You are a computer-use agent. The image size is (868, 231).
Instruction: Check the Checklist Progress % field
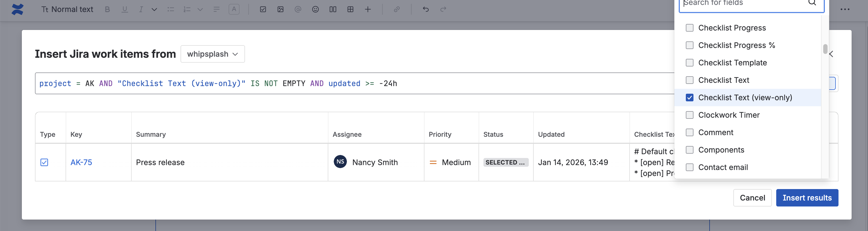[690, 45]
